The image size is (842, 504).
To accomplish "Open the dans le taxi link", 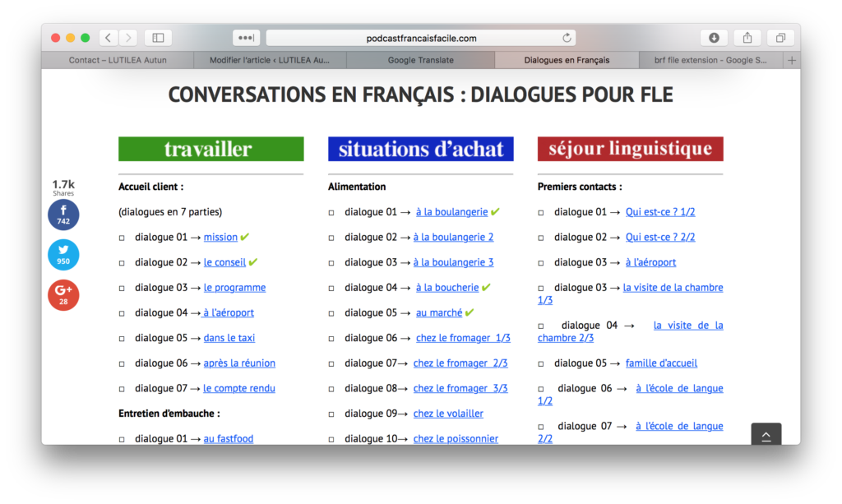I will coord(229,338).
